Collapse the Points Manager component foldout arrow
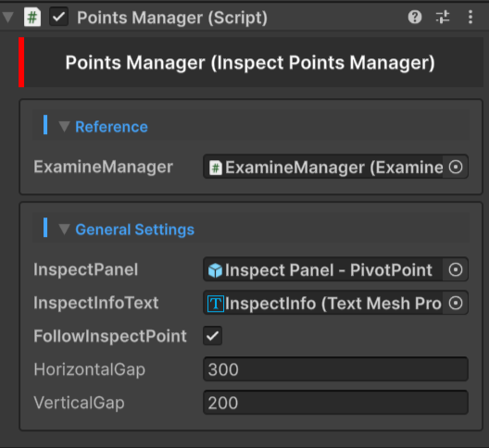This screenshot has width=489, height=448. pyautogui.click(x=8, y=18)
